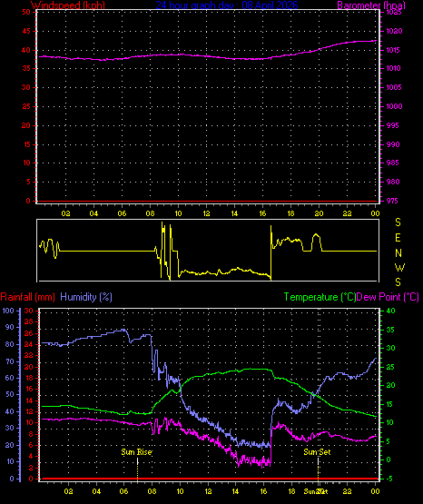The height and width of the screenshot is (504, 423).
Task: Click the red 28 on rainfall axis
Action: coord(28,321)
